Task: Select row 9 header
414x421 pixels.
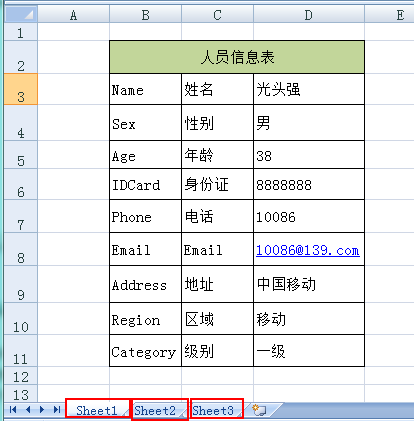Action: (x=21, y=284)
